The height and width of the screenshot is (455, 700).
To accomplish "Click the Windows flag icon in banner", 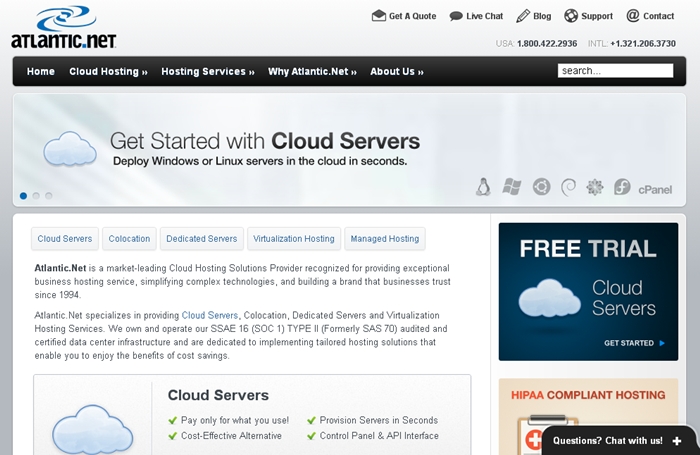I will click(512, 187).
